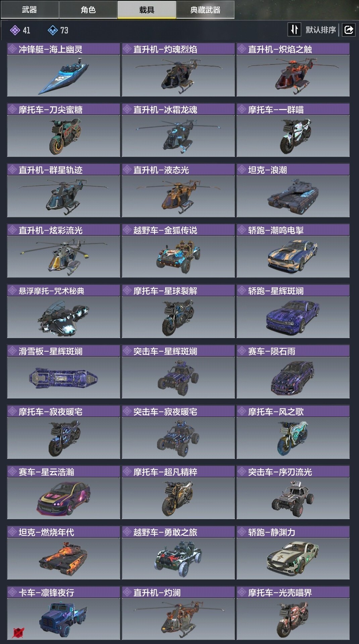Image resolution: width=359 pixels, height=644 pixels.
Task: Switch to the 角色 tab
Action: click(88, 10)
